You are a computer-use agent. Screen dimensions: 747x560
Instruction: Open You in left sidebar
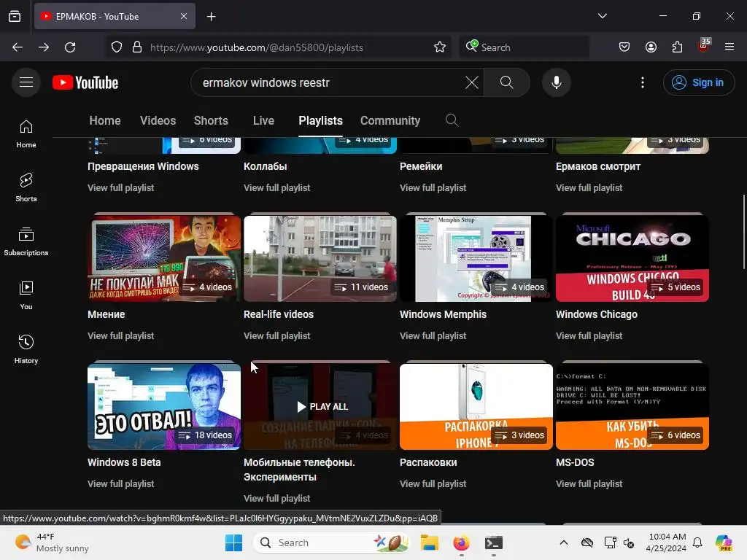pos(26,296)
